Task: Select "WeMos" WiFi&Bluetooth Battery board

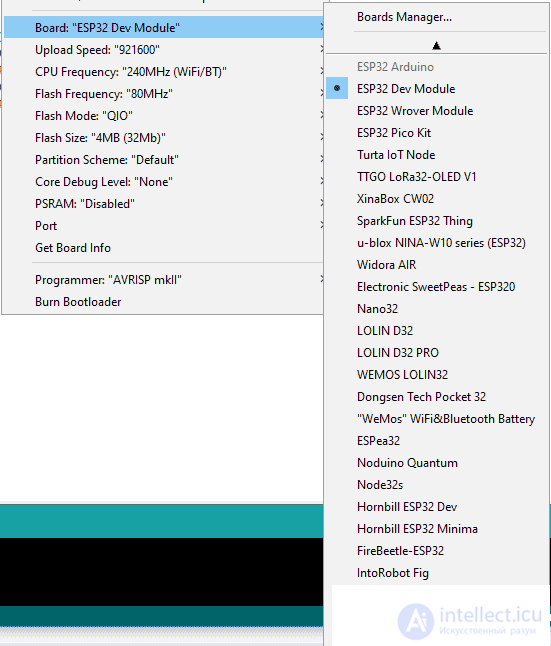Action: (x=437, y=419)
